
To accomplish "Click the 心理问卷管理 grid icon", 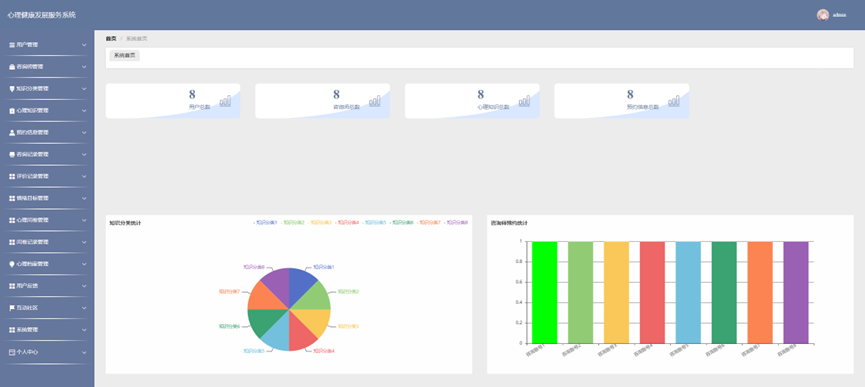I will click(12, 220).
